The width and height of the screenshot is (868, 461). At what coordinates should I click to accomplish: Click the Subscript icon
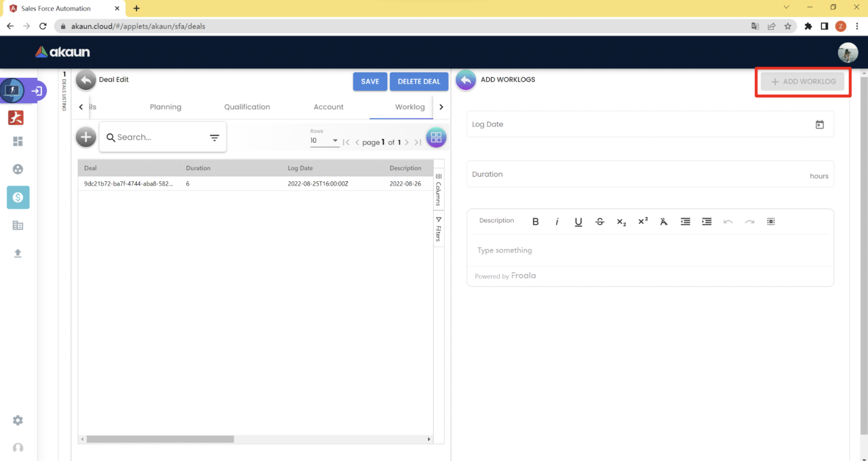pos(621,221)
